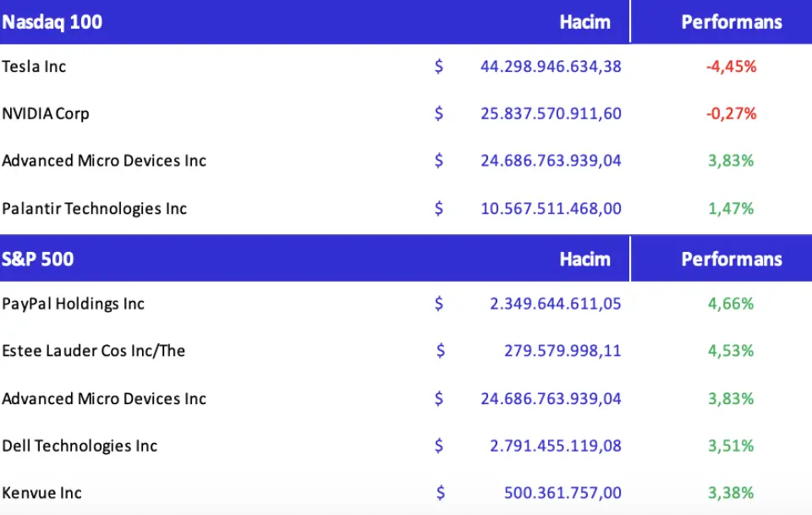
Task: Select the volume 10.567.511.468,00 for Palantir
Action: [x=551, y=208]
